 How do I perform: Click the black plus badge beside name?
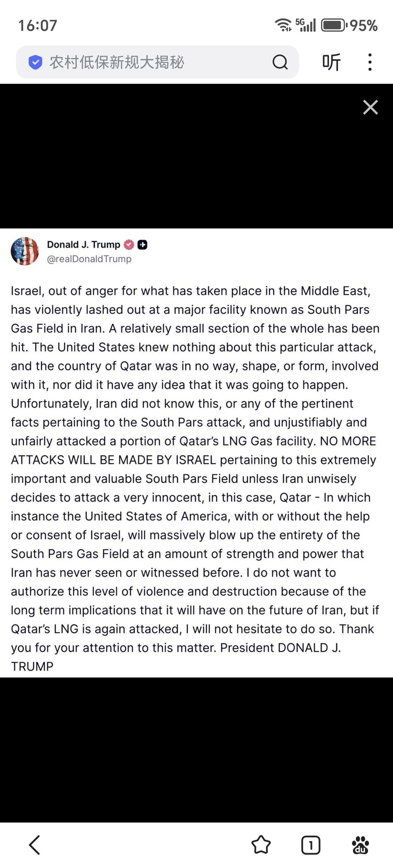pos(142,244)
